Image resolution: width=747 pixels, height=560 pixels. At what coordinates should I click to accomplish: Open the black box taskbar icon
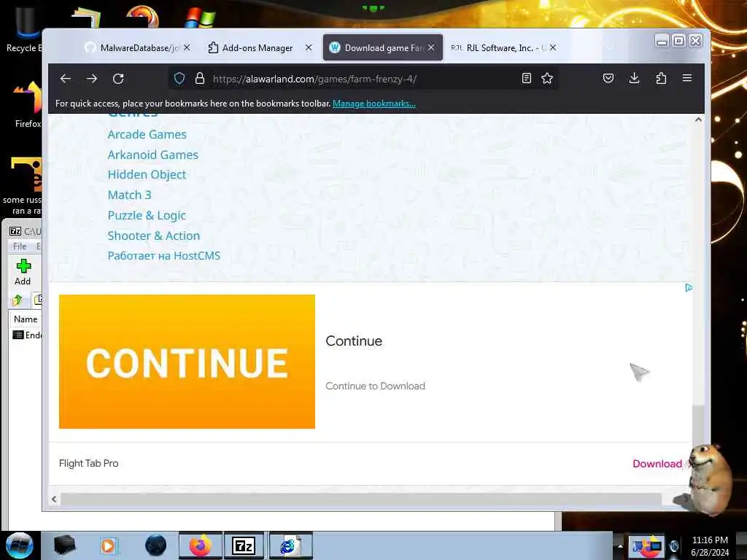[x=64, y=545]
